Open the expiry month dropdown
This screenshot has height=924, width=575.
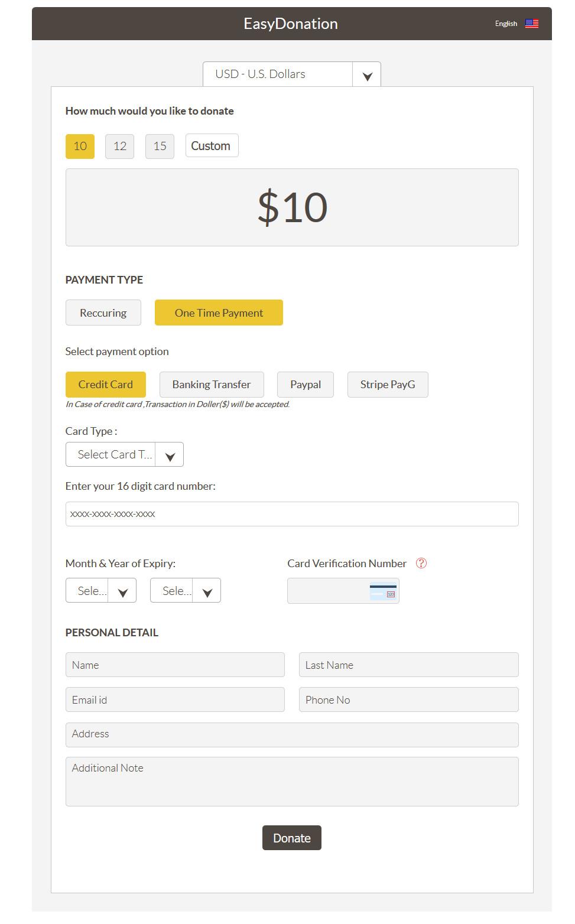click(x=122, y=591)
